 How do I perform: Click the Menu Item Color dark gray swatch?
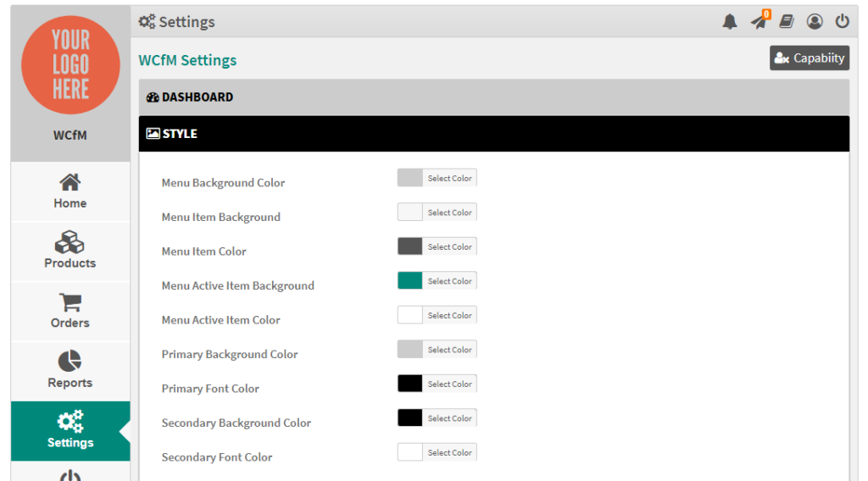point(409,246)
